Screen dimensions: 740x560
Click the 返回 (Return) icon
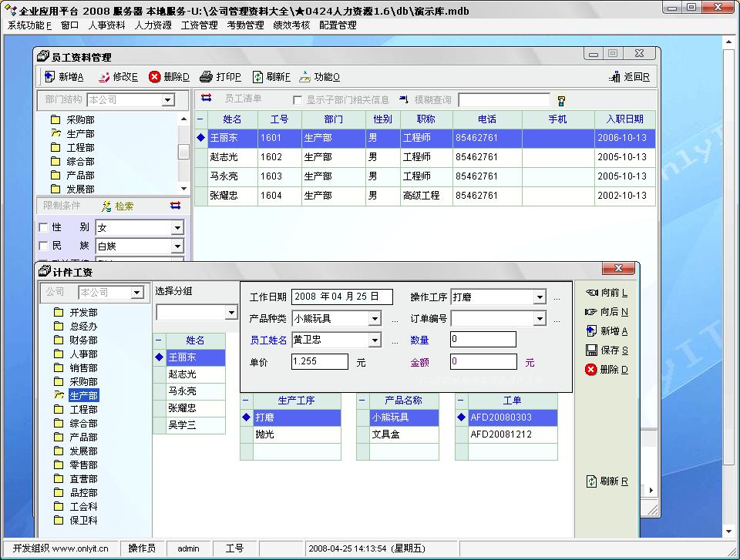[615, 77]
